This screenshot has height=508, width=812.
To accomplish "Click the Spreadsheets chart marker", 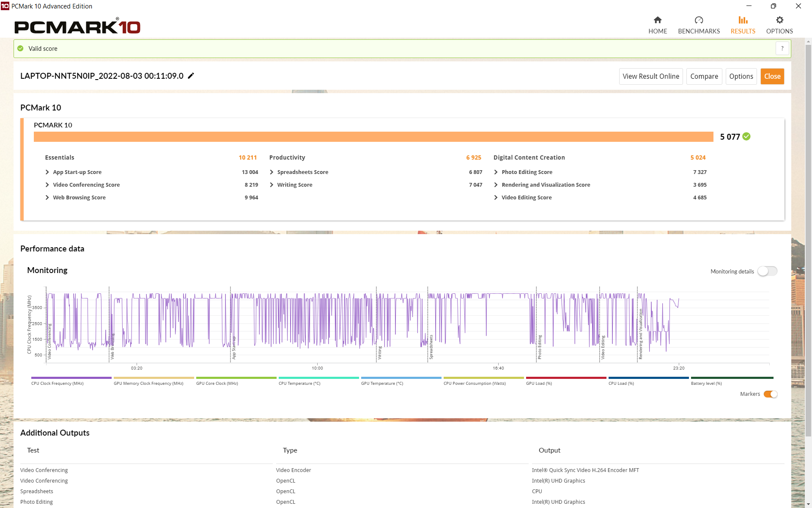I will point(431,347).
